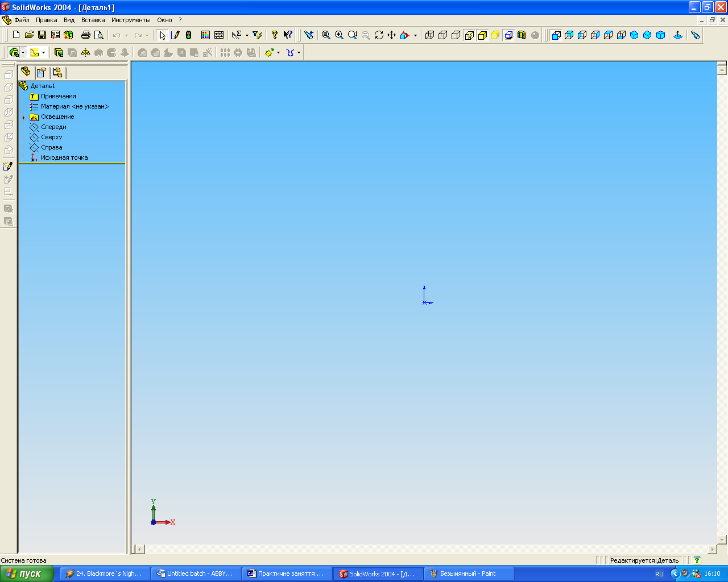This screenshot has height=582, width=728.
Task: Start a sketch with the pencil icon
Action: (175, 35)
